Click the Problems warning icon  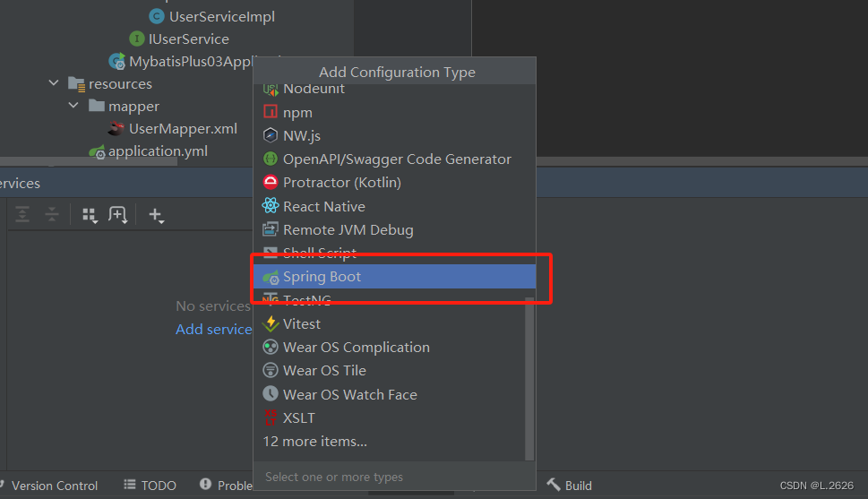pyautogui.click(x=205, y=484)
